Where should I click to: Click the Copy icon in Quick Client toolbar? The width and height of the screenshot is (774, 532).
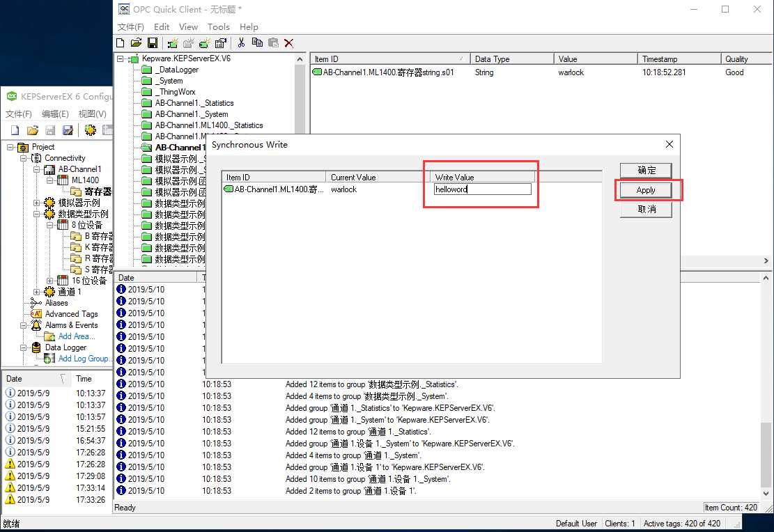click(x=256, y=43)
